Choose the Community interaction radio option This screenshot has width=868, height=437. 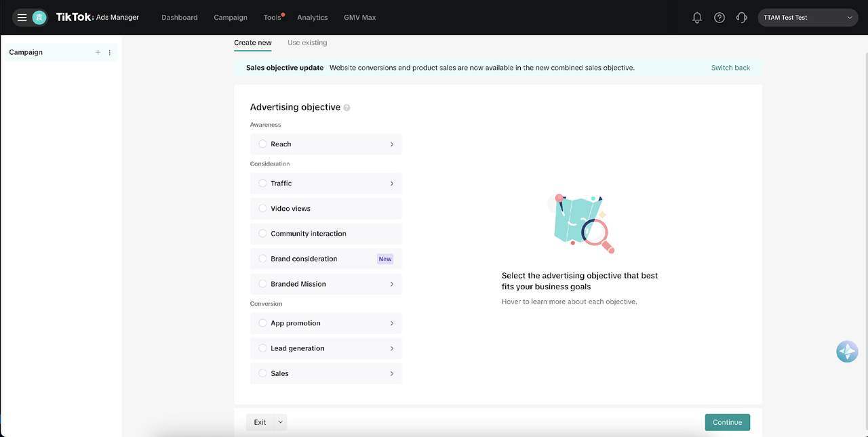pos(262,233)
